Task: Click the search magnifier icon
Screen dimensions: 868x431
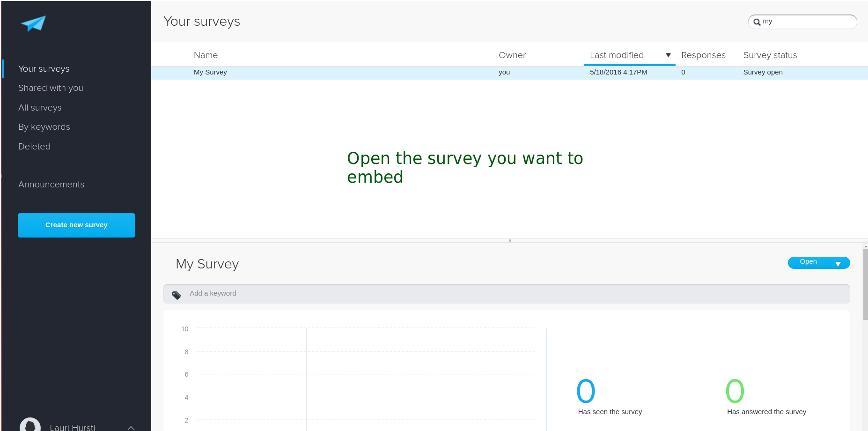Action: point(757,22)
